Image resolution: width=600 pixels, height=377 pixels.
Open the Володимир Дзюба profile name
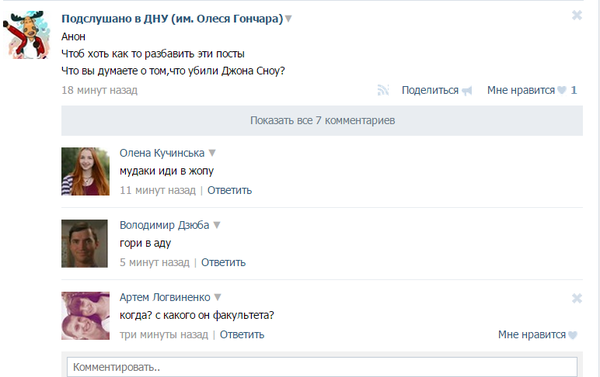164,225
